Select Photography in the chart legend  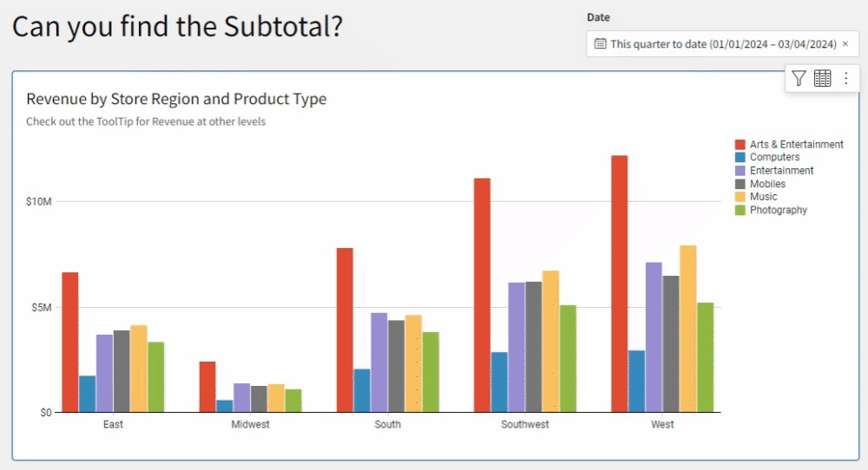[778, 210]
